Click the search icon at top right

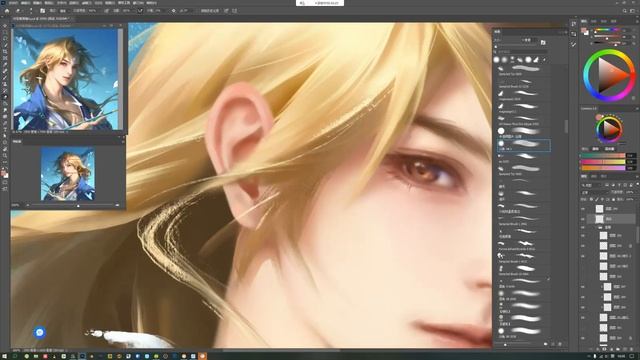[x=624, y=11]
